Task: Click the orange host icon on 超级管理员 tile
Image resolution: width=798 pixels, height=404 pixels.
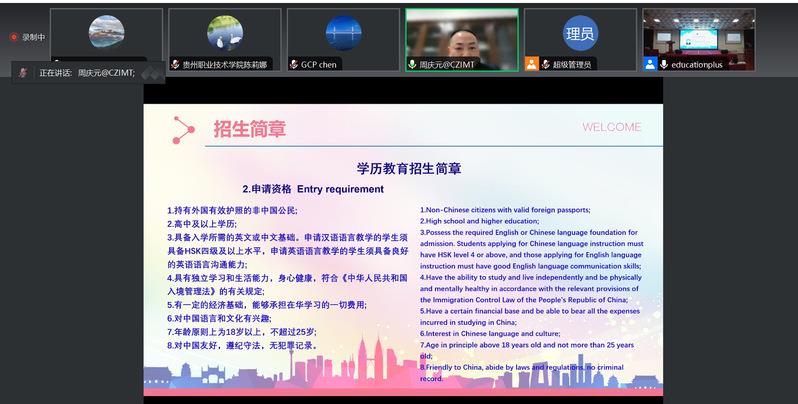Action: click(531, 64)
